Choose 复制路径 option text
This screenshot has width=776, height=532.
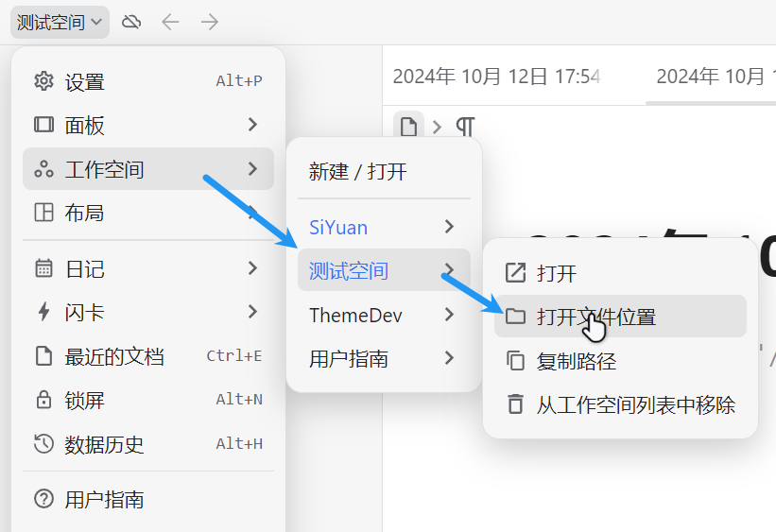[x=578, y=361]
